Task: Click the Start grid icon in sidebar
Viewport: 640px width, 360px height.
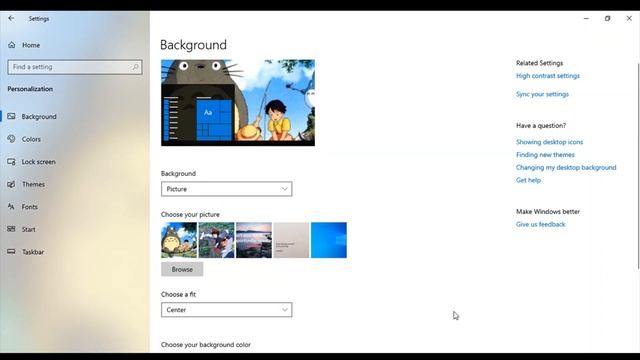Action: click(x=11, y=229)
